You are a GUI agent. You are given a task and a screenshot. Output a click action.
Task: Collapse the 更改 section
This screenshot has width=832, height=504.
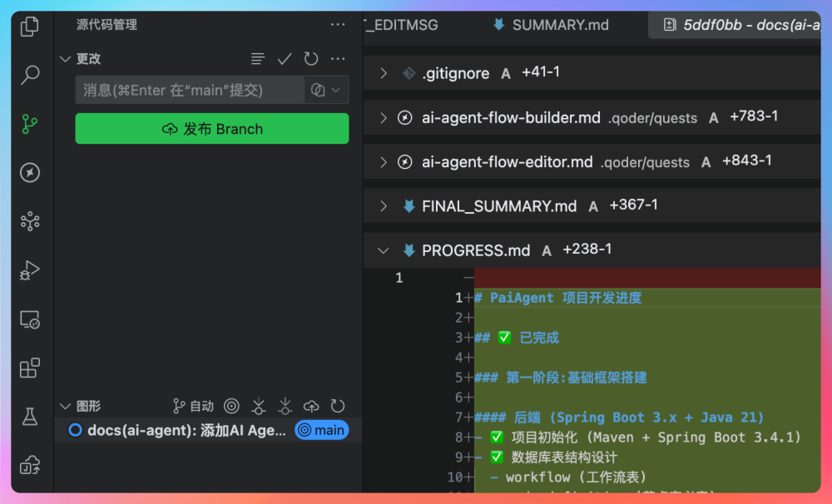pyautogui.click(x=65, y=59)
